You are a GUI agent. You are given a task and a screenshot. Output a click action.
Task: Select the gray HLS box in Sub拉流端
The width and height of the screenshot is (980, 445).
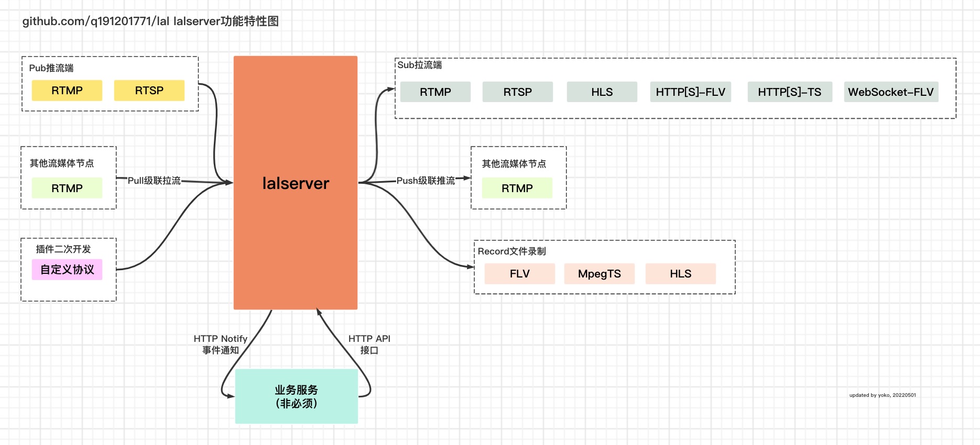click(602, 92)
